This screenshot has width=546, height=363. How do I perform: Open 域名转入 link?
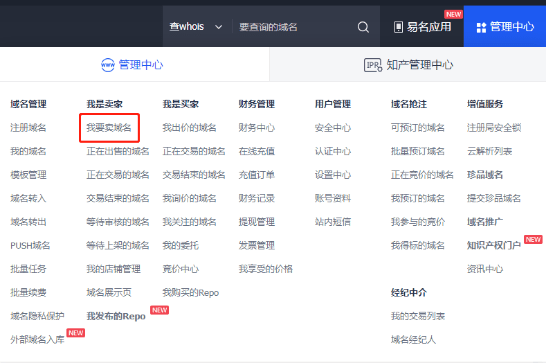28,198
